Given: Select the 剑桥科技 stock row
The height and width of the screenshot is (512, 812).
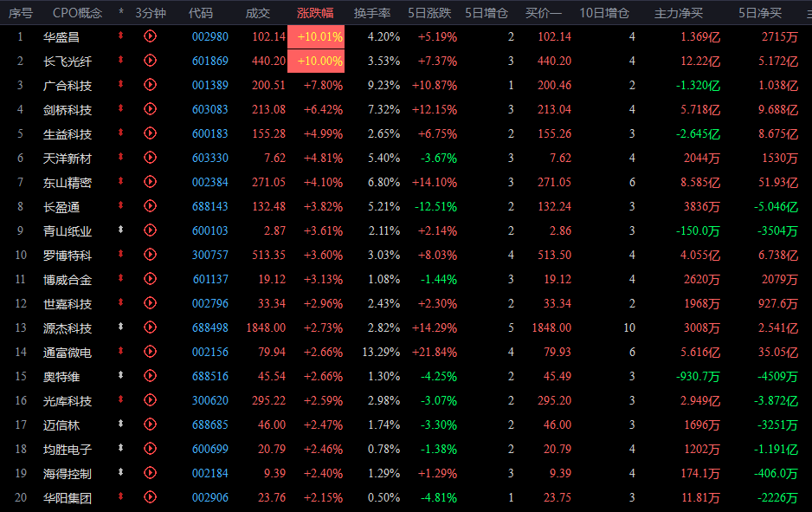Looking at the screenshot, I should 406,109.
